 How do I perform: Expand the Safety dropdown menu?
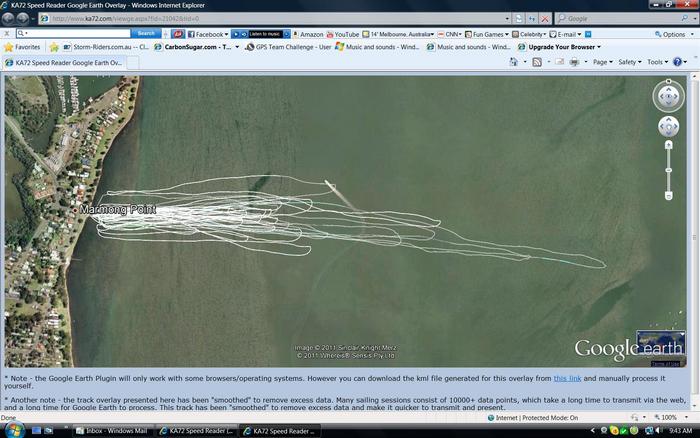pyautogui.click(x=630, y=62)
